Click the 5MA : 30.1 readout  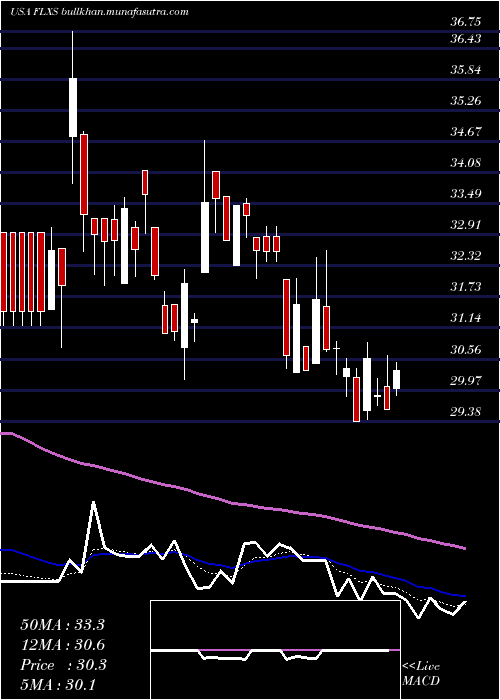coord(59,685)
